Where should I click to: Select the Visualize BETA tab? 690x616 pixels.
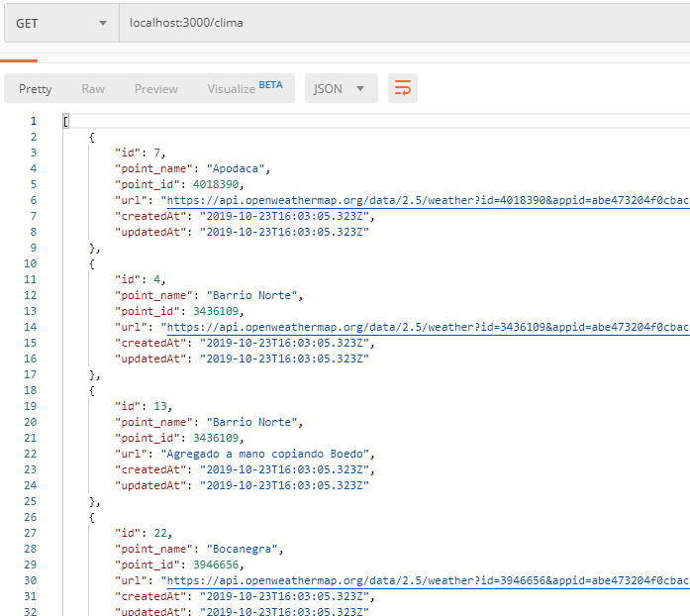click(244, 88)
